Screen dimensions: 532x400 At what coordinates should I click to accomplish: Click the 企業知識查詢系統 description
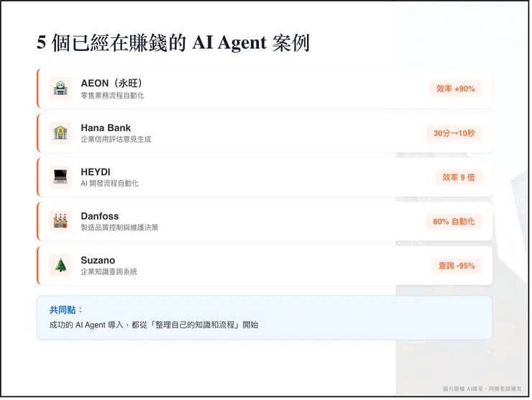109,272
